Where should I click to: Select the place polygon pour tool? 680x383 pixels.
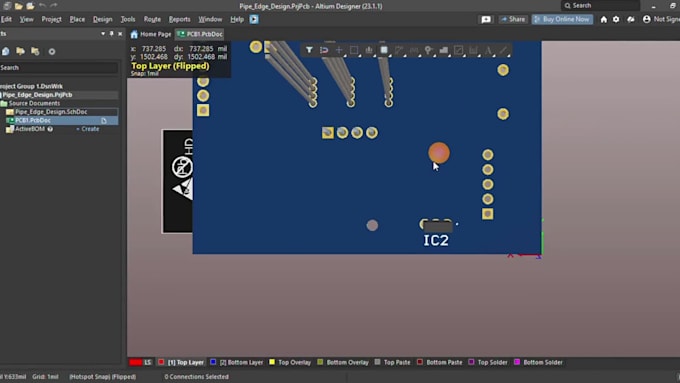pos(444,50)
